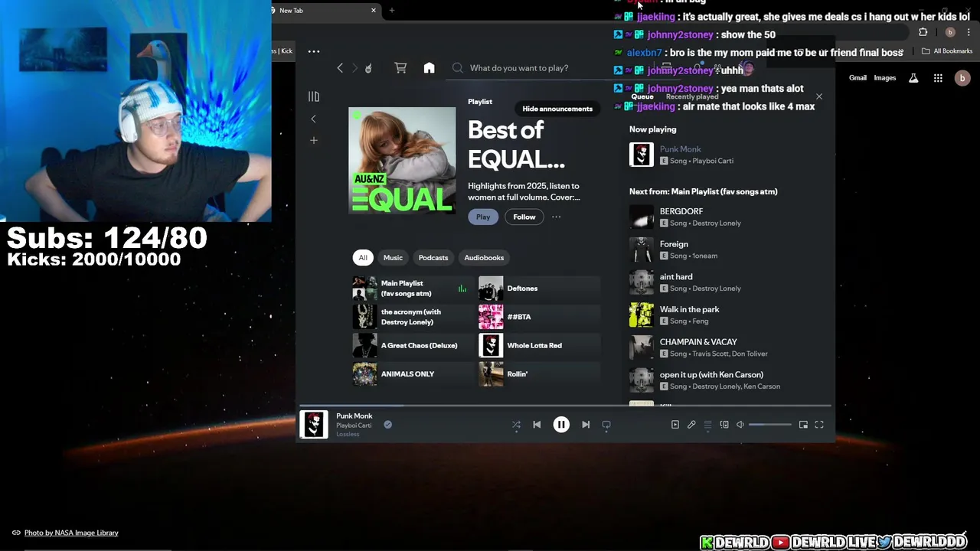Toggle the saved checkmark for Punk Monk
The height and width of the screenshot is (551, 980).
coord(387,425)
